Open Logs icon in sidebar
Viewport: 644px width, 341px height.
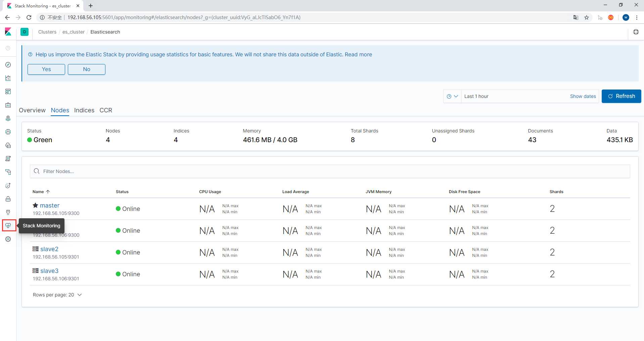(x=8, y=159)
